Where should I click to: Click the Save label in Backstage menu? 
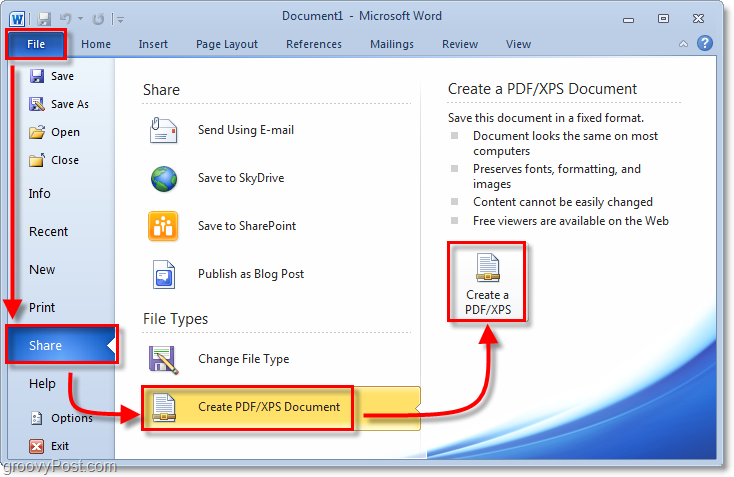pos(62,76)
